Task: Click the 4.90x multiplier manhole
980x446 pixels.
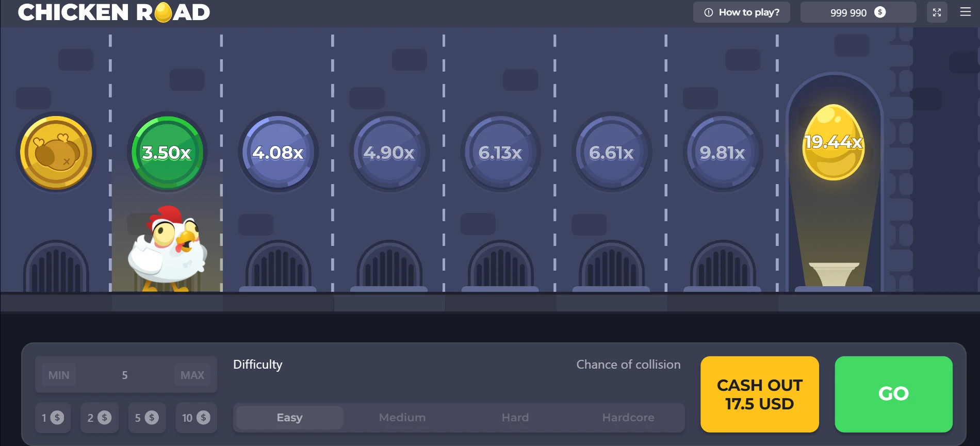Action: [389, 153]
